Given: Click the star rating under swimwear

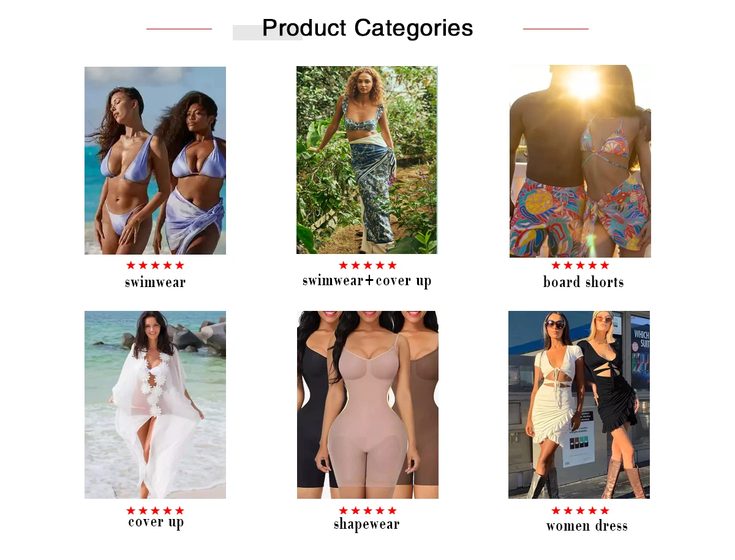Looking at the screenshot, I should (x=155, y=265).
